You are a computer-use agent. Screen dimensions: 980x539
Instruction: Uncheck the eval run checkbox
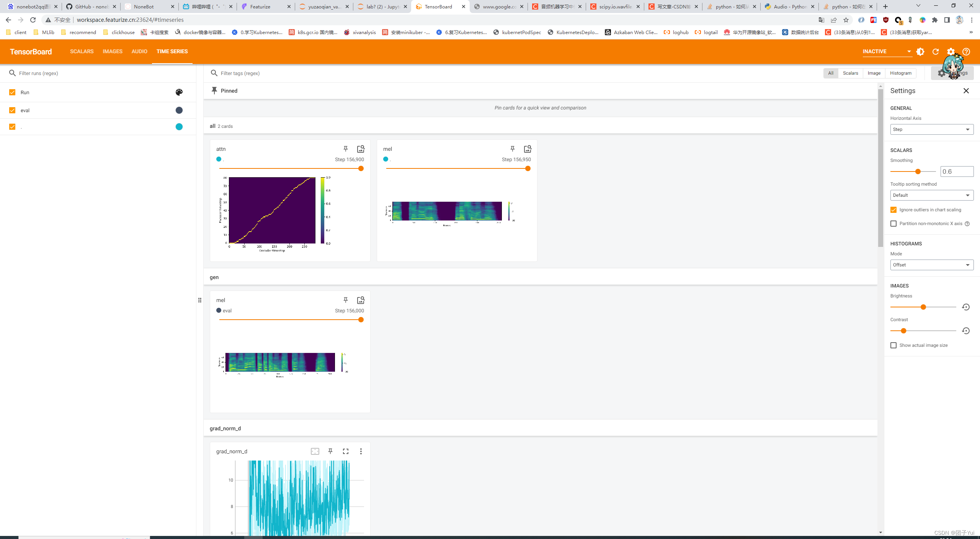tap(12, 110)
